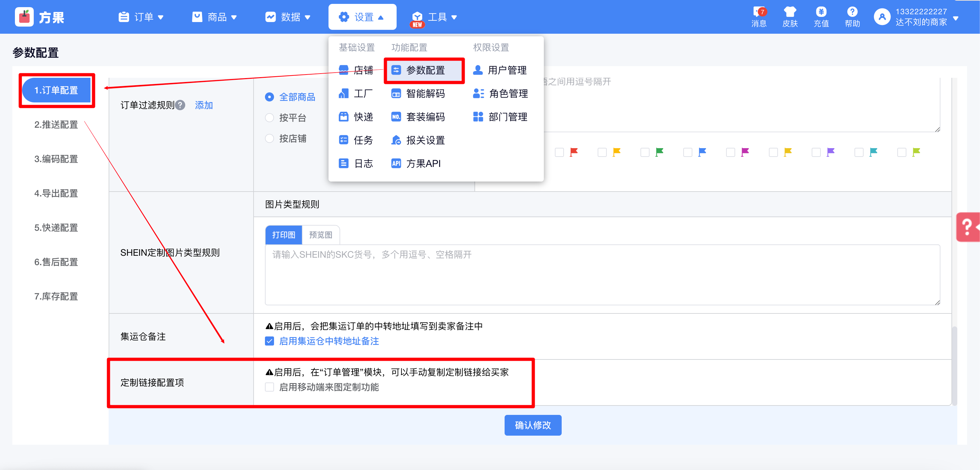Enable 启用移动端来图定制功能 checkbox

[x=269, y=387]
